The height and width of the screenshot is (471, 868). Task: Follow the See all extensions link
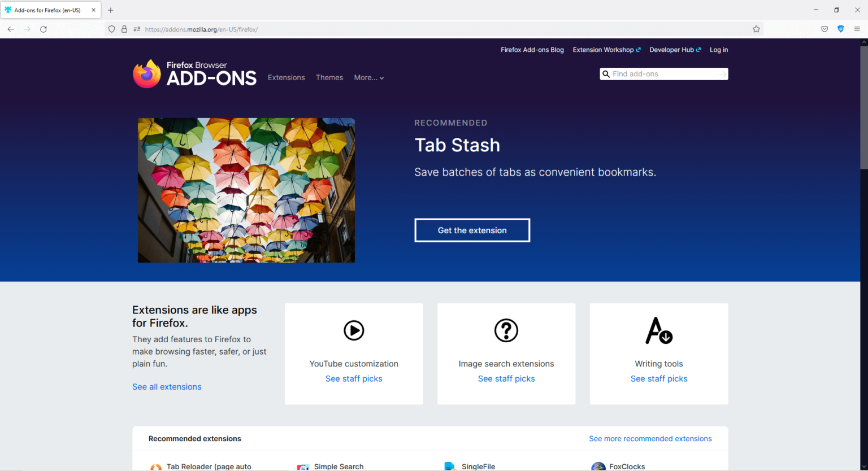(x=167, y=387)
